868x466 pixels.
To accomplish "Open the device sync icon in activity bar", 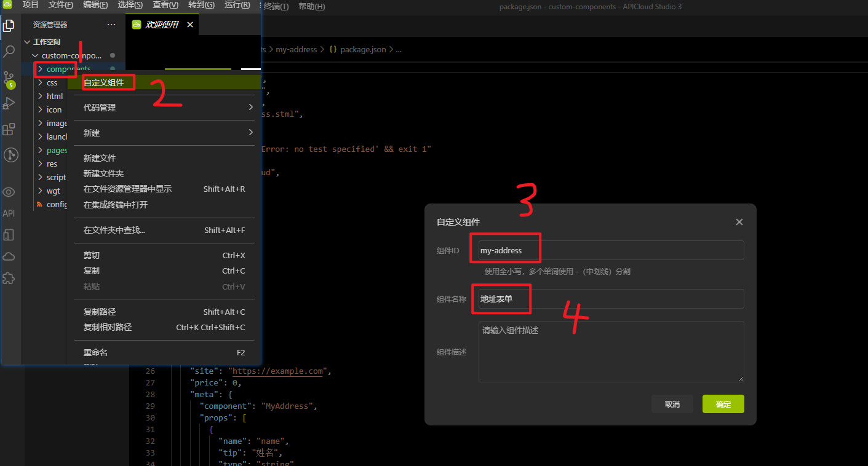I will point(9,235).
